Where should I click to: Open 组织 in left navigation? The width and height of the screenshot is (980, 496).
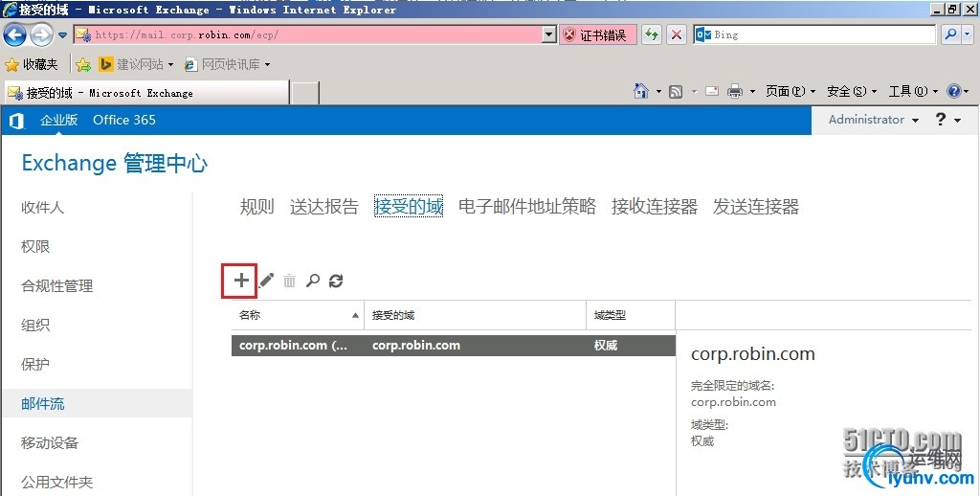pos(35,326)
